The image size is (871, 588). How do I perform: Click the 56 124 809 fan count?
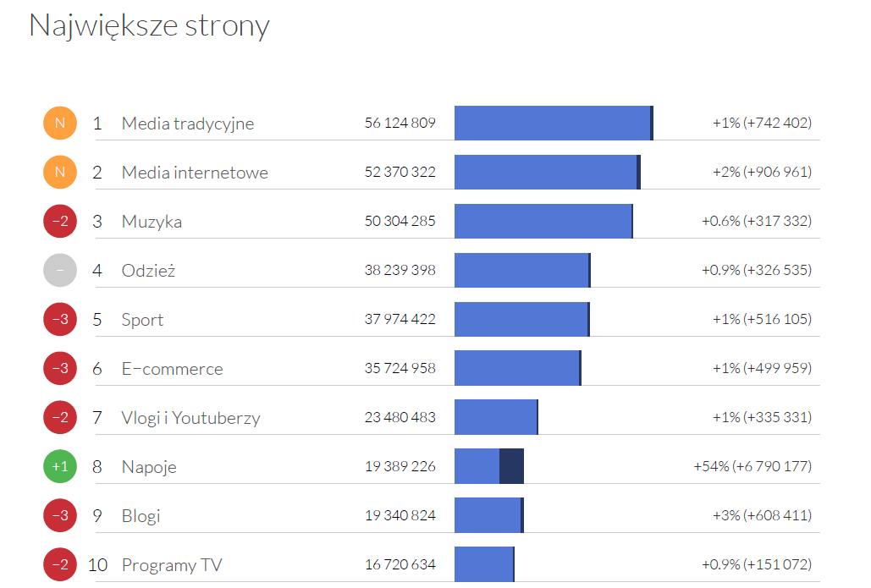pyautogui.click(x=400, y=124)
